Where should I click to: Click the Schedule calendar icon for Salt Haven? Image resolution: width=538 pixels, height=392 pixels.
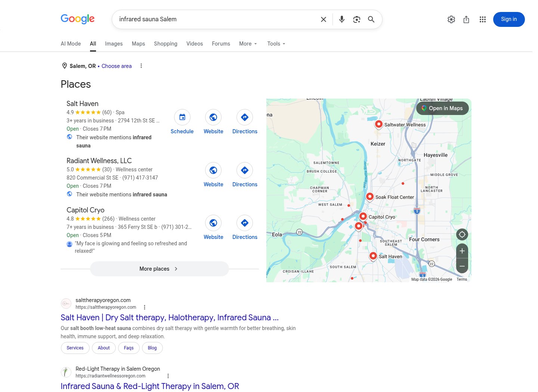click(x=182, y=117)
